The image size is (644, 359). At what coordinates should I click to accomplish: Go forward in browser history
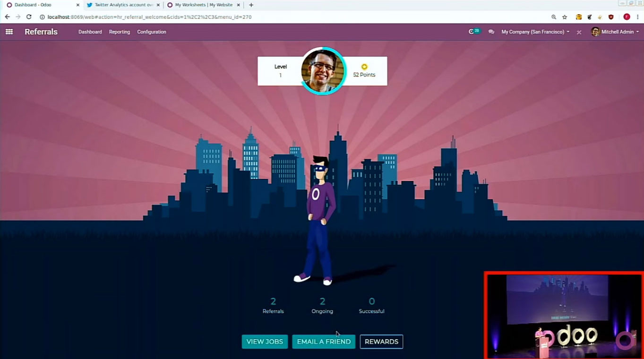tap(18, 17)
